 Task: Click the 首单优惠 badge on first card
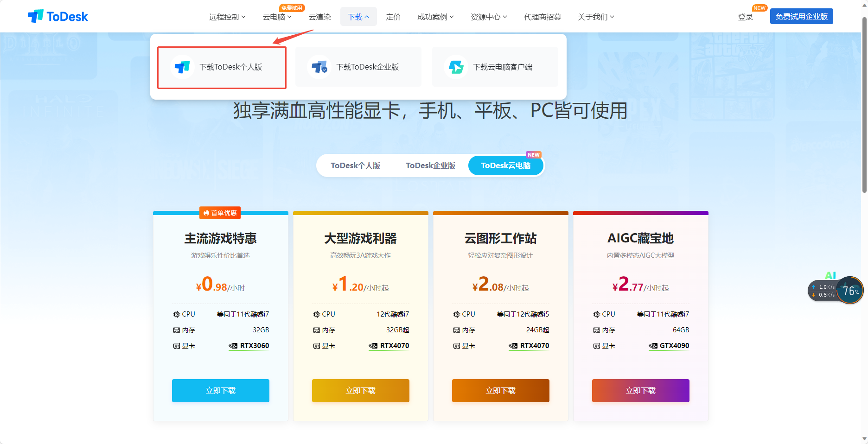(x=220, y=213)
